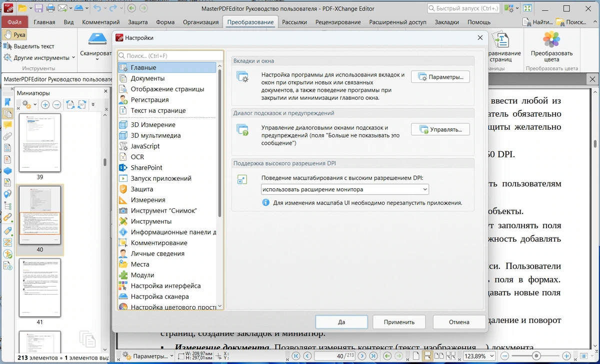
Task: Choose the Выделить текст tool
Action: click(x=28, y=46)
